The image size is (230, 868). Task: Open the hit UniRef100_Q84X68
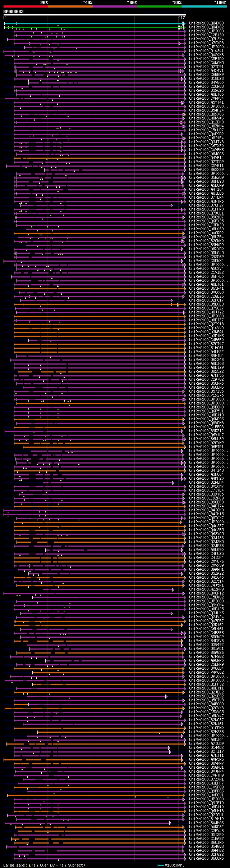point(206,23)
